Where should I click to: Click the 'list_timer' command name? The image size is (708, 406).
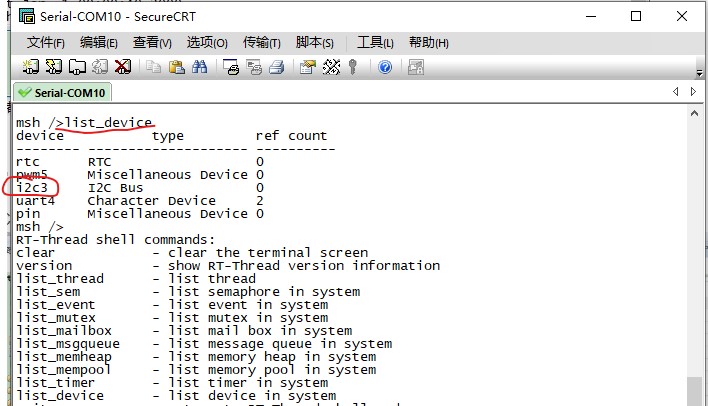point(56,383)
